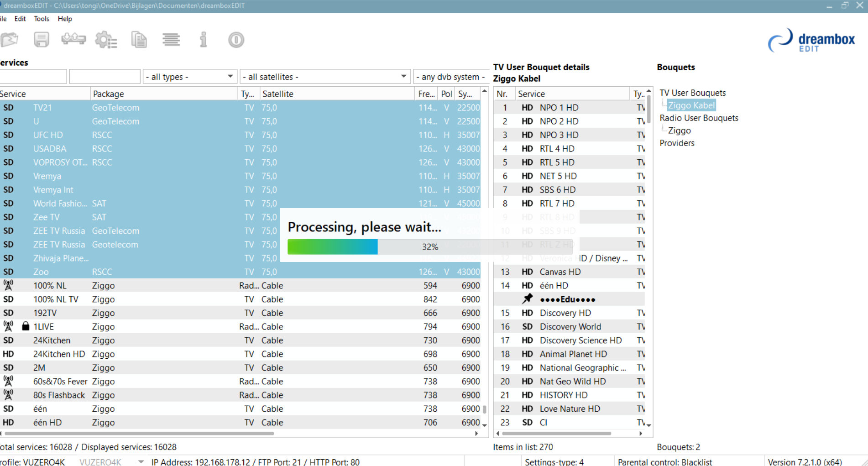The image size is (868, 466).
Task: Click the second service filter input field
Action: [x=105, y=77]
